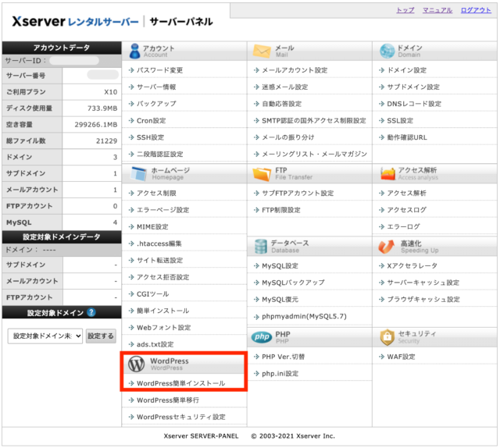Open CGIツール
This screenshot has width=500, height=448.
[153, 293]
